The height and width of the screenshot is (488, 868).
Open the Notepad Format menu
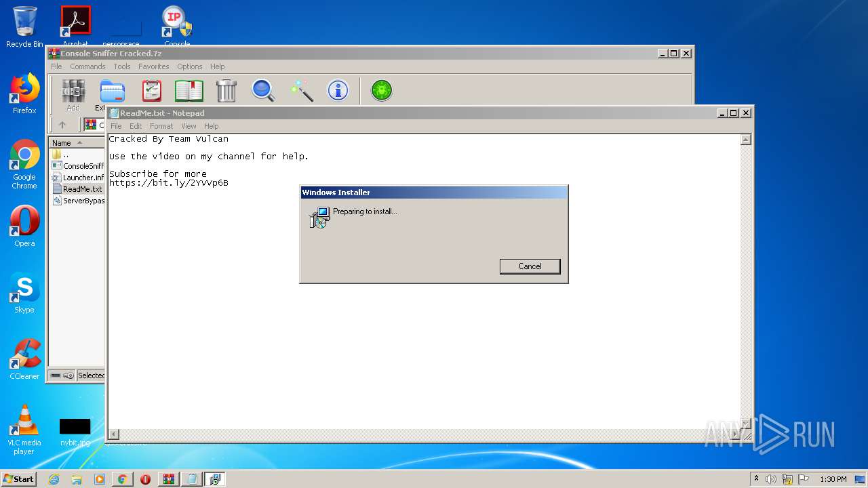tap(161, 126)
